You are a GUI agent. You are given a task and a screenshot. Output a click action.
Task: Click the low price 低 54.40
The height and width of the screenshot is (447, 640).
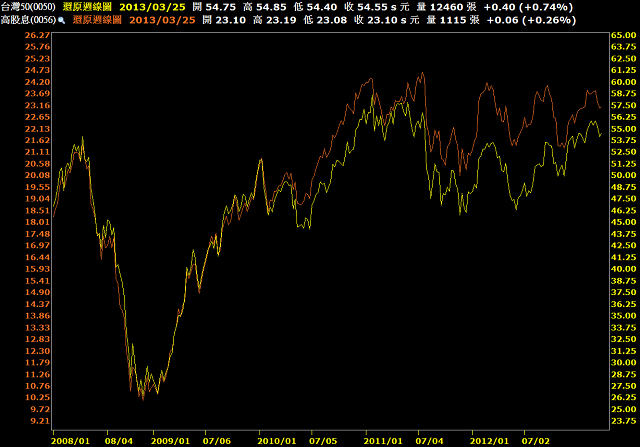click(x=315, y=7)
